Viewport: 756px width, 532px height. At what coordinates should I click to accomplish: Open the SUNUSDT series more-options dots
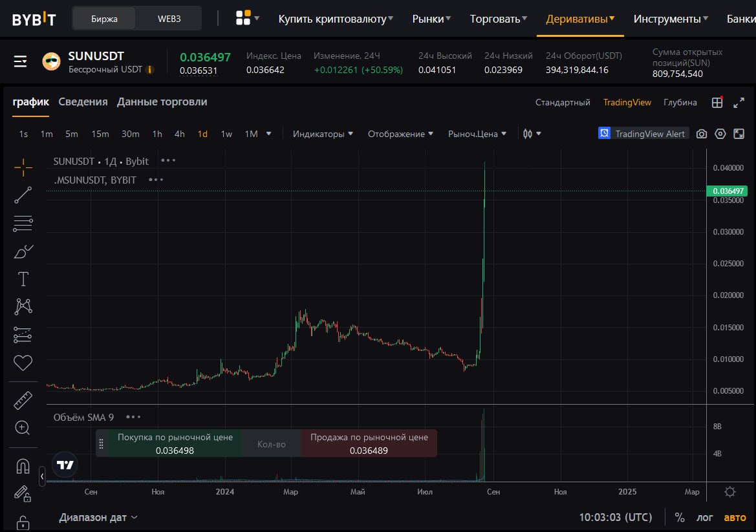click(168, 160)
